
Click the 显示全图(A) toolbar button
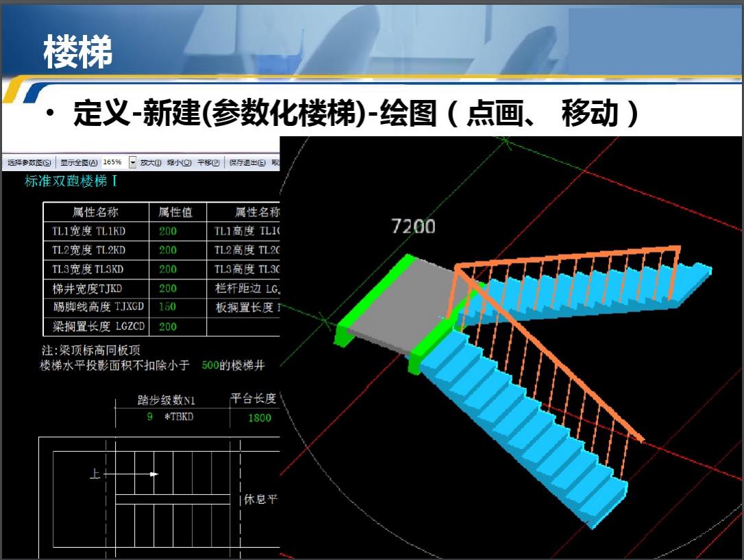click(79, 163)
